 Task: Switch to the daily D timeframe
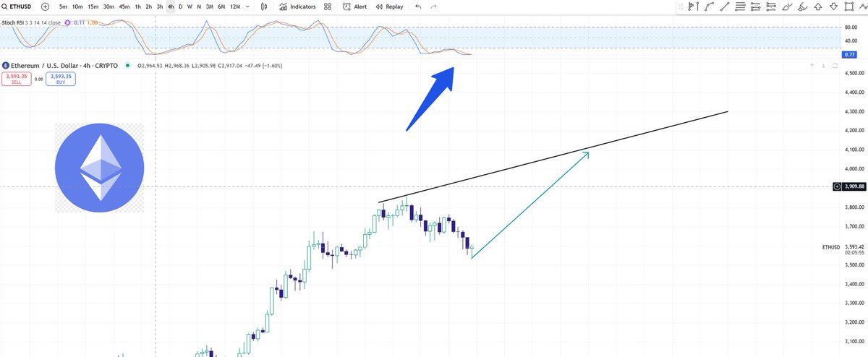point(180,7)
